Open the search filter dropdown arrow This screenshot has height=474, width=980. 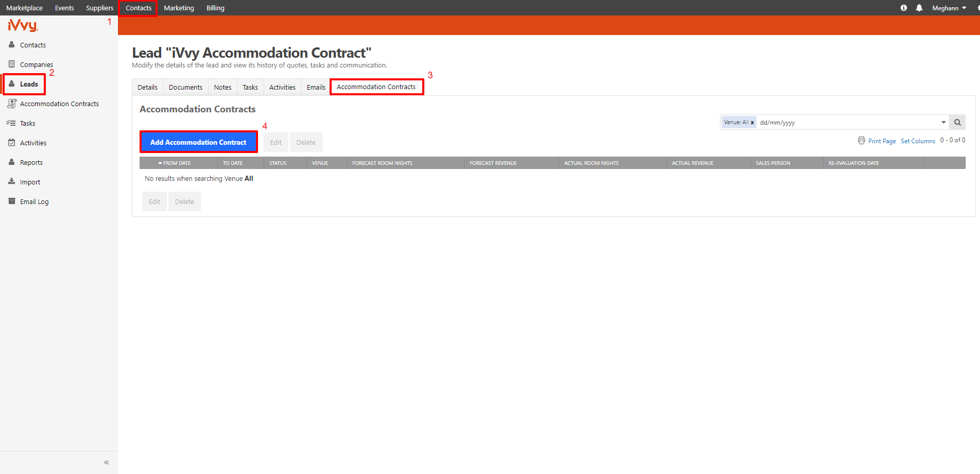point(943,123)
